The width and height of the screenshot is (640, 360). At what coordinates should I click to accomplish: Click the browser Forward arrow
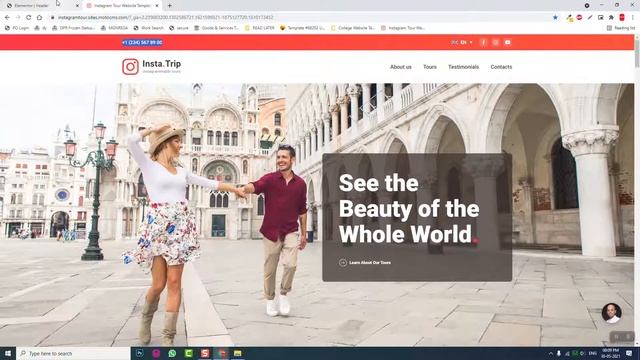18,18
